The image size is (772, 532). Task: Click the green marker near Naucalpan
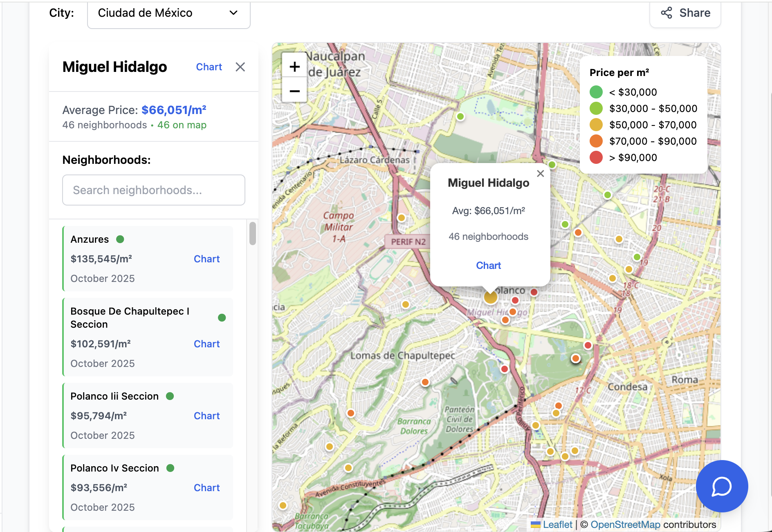[461, 116]
